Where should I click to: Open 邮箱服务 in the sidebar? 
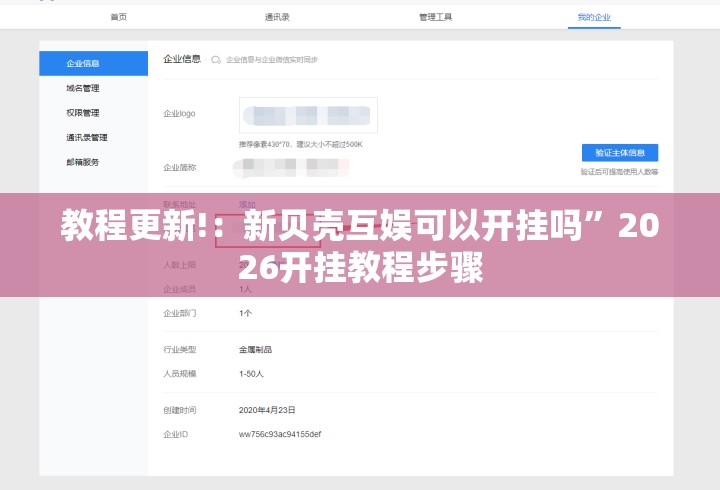tap(83, 162)
